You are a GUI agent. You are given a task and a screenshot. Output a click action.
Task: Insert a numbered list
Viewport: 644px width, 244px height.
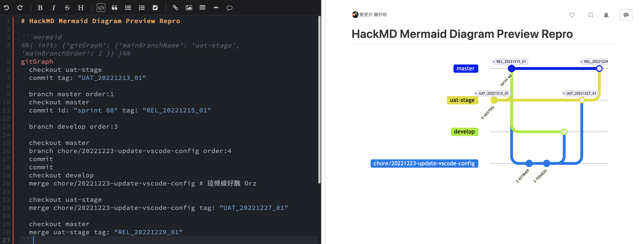tap(142, 8)
